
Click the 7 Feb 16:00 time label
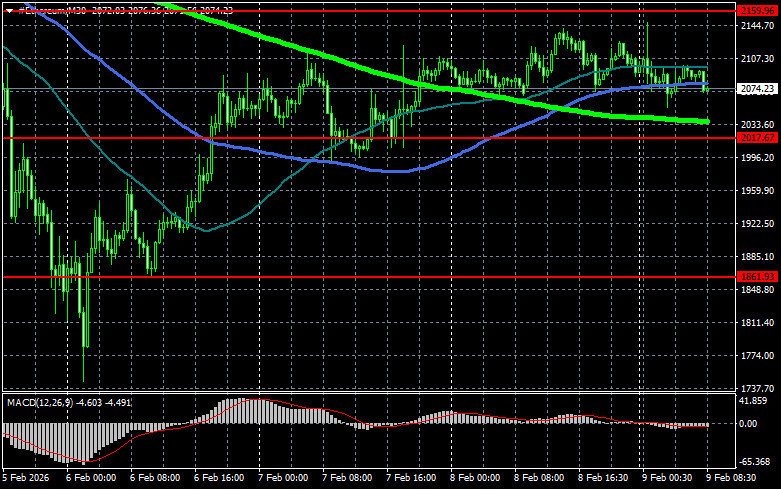[x=411, y=478]
